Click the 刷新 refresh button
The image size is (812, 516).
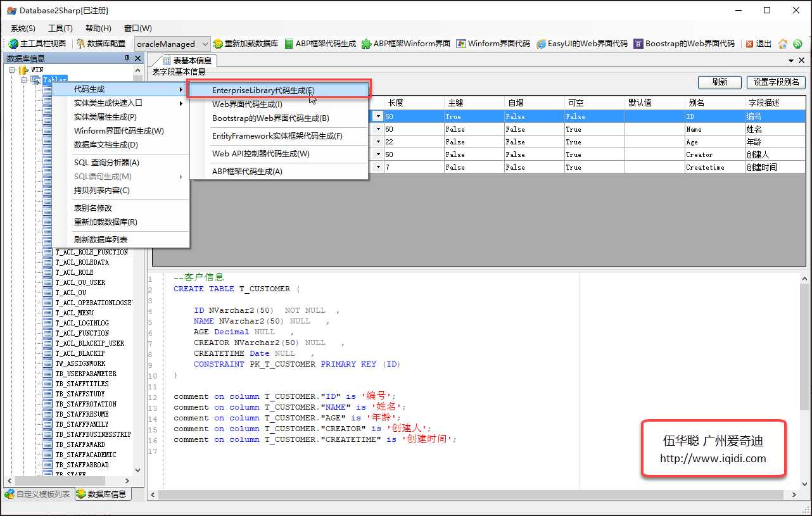tap(720, 82)
